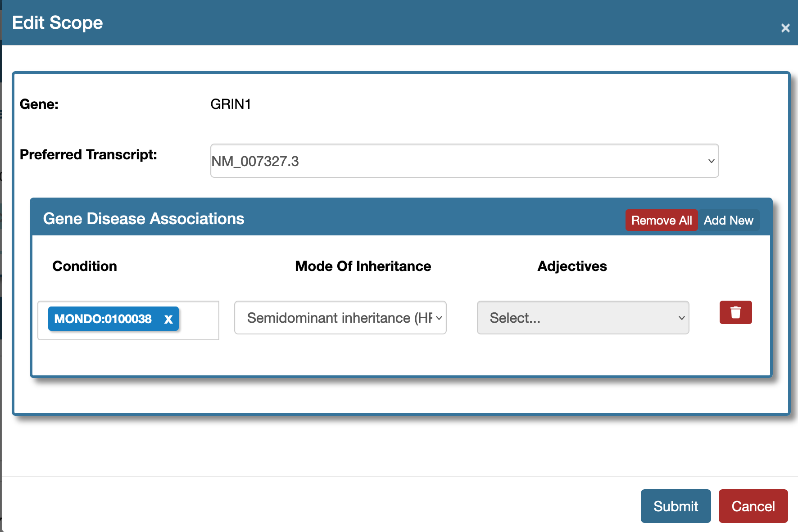Delete the association row with trash icon
The image size is (798, 532).
pos(735,312)
